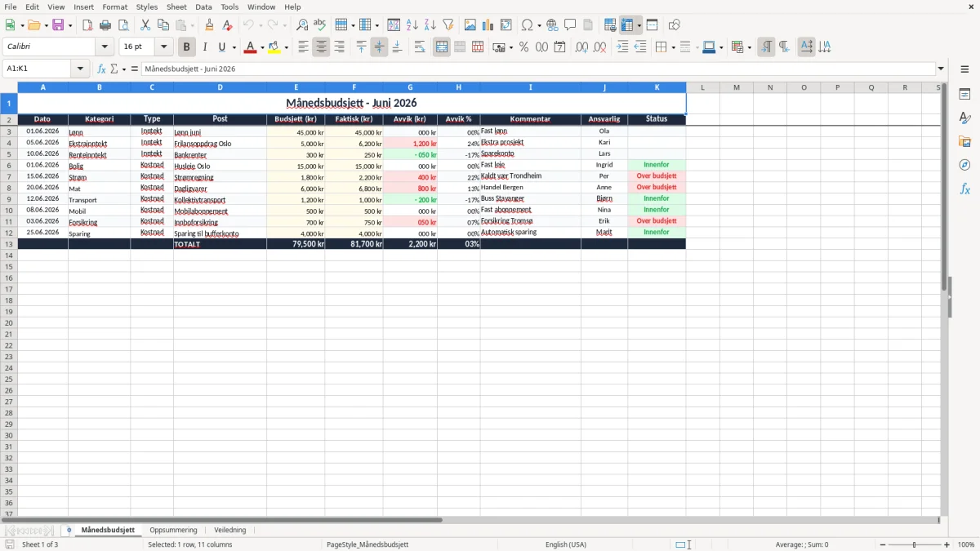Select the AutoFilter funnel icon
This screenshot has width=980, height=551.
[448, 25]
